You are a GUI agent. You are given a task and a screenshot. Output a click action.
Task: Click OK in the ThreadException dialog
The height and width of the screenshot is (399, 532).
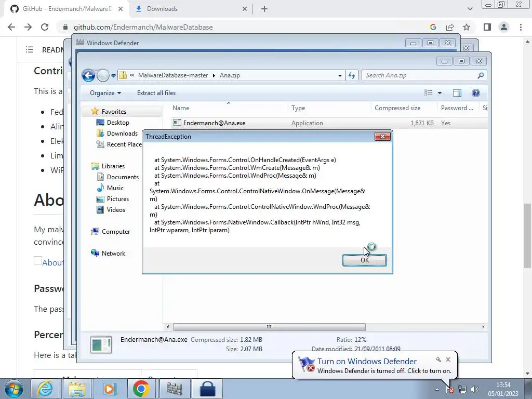364,260
